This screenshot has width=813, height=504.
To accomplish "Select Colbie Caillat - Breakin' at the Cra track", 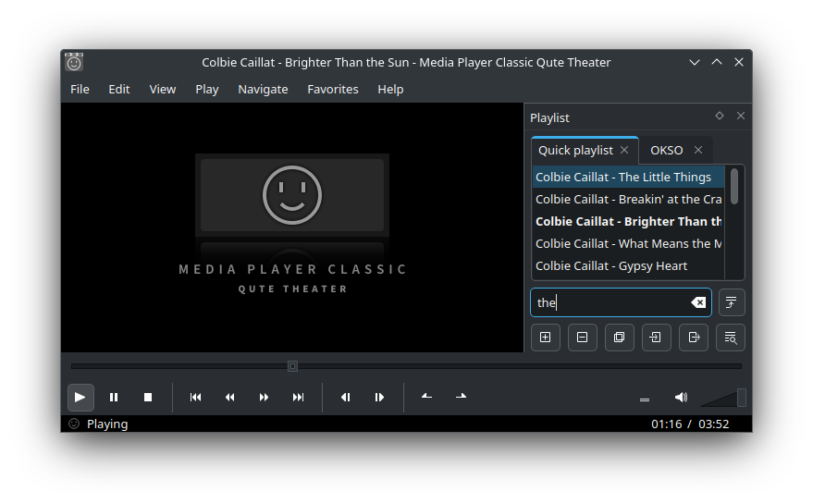I will (628, 199).
